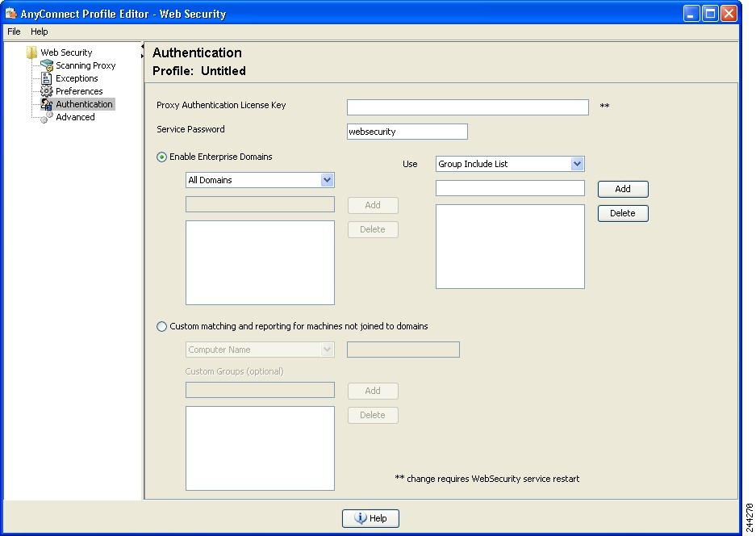This screenshot has width=756, height=536.
Task: Select Custom matching and reporting radio button
Action: point(161,327)
